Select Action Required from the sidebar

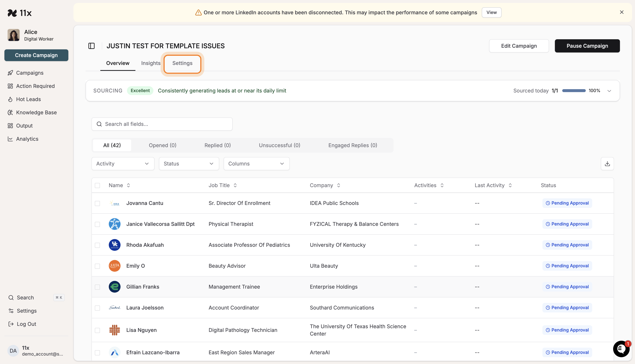tap(35, 86)
